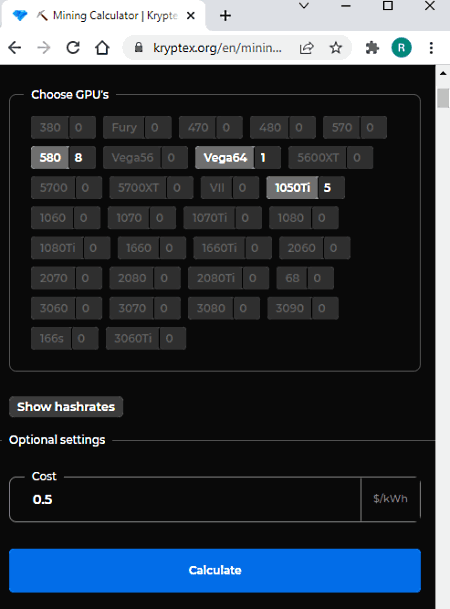Open the Chrome three-dot menu
This screenshot has width=450, height=609.
pos(431,48)
